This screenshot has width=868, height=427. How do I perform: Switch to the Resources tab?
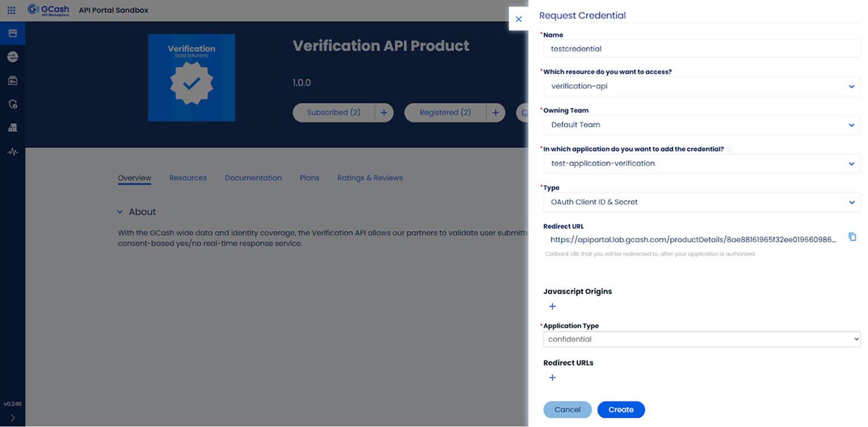pyautogui.click(x=188, y=178)
